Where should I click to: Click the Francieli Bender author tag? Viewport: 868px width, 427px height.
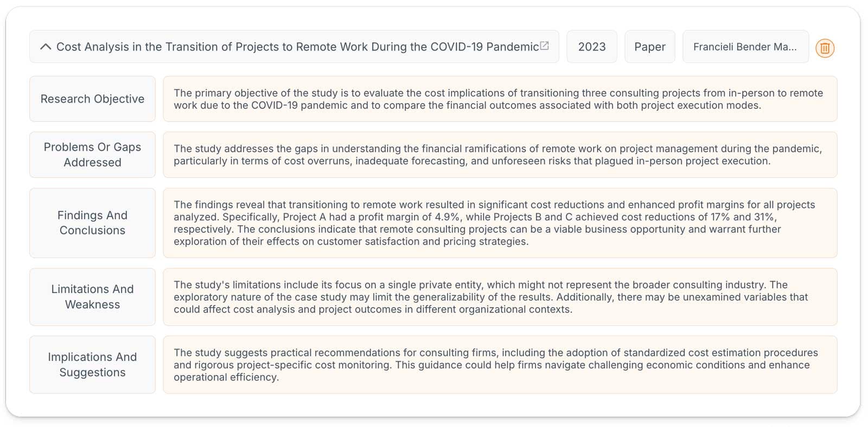[x=745, y=47]
